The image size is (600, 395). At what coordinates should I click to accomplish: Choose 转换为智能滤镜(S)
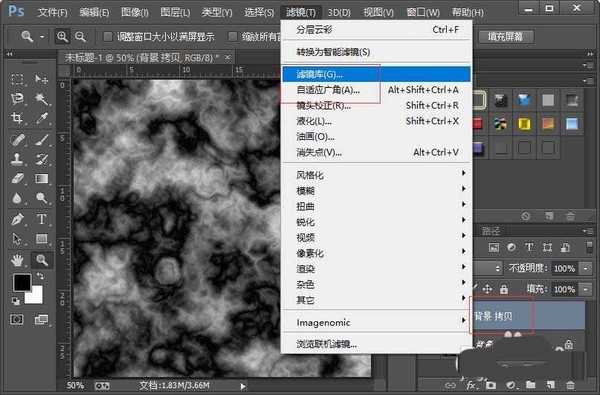(x=377, y=52)
